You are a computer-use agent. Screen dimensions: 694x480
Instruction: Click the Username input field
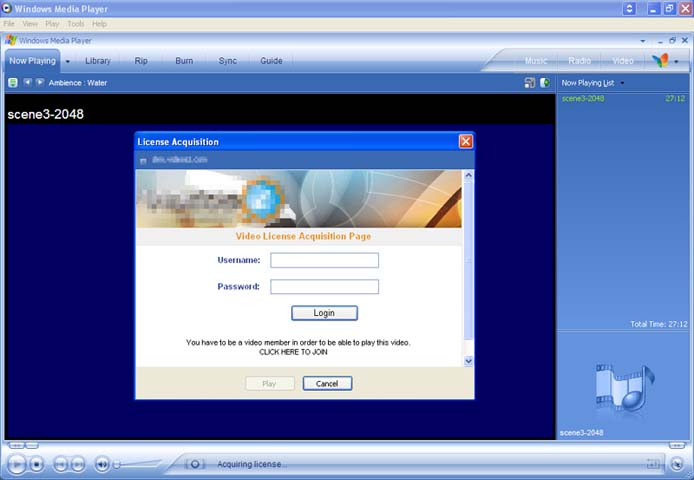click(x=324, y=260)
